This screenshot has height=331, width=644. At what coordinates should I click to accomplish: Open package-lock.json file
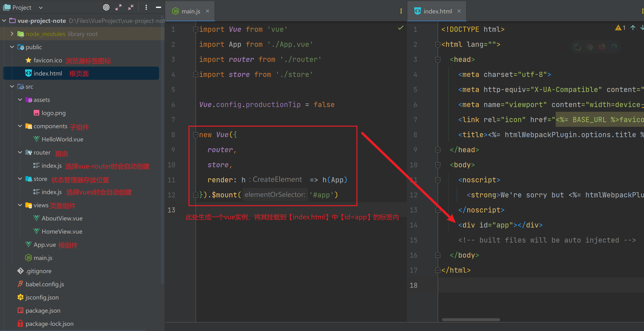click(x=49, y=324)
